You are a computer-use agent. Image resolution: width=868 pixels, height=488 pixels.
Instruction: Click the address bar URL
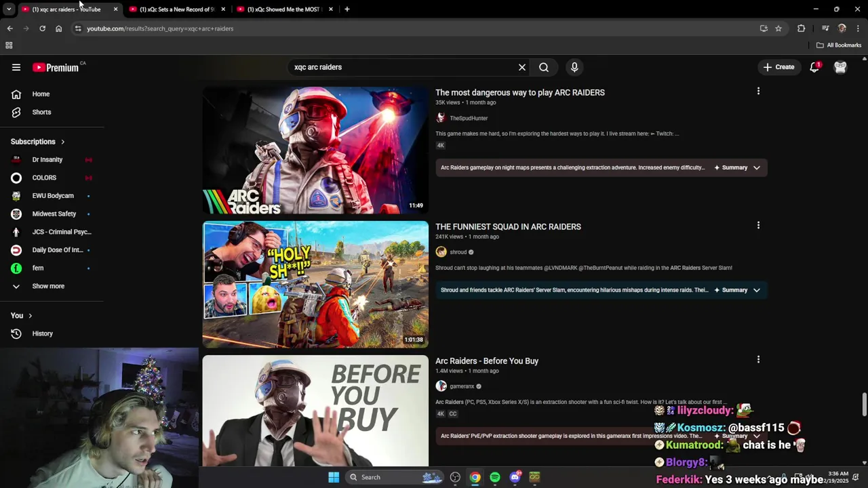[160, 28]
